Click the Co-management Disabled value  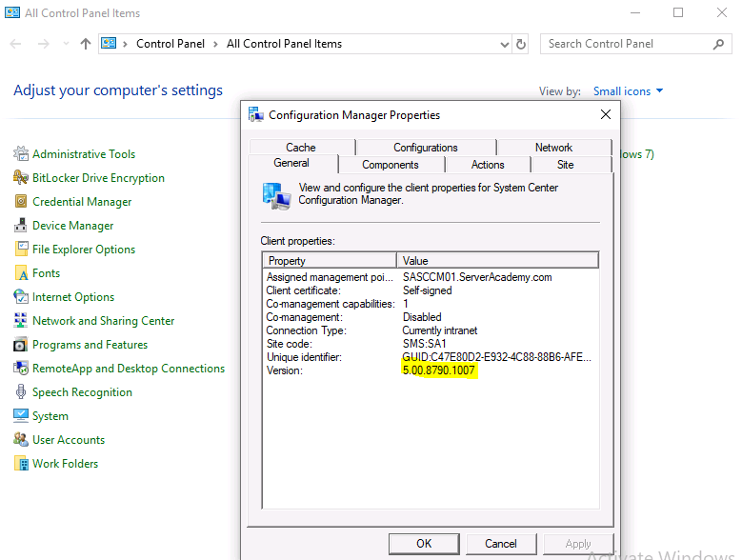pyautogui.click(x=422, y=317)
